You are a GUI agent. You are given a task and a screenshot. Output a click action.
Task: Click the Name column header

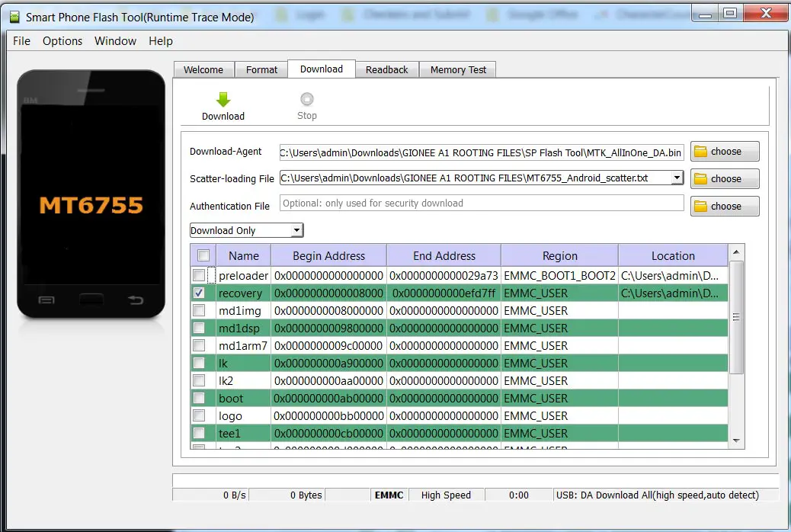coord(244,255)
